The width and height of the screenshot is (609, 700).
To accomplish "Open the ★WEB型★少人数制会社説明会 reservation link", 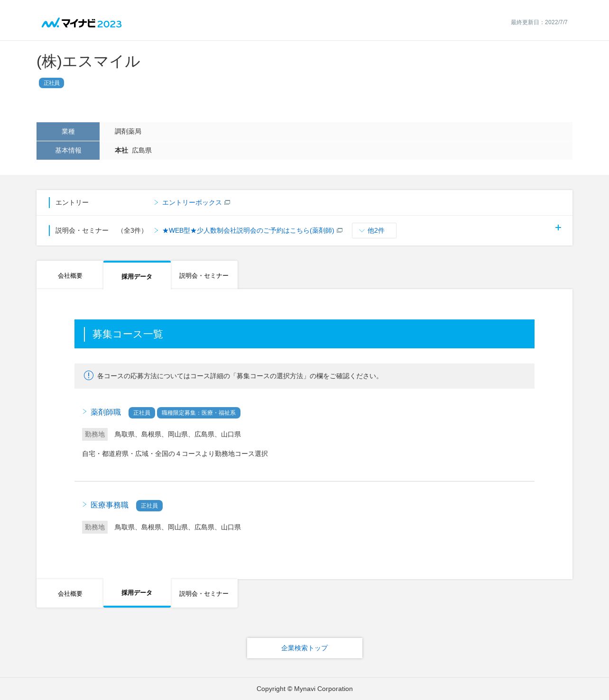I will pyautogui.click(x=248, y=230).
